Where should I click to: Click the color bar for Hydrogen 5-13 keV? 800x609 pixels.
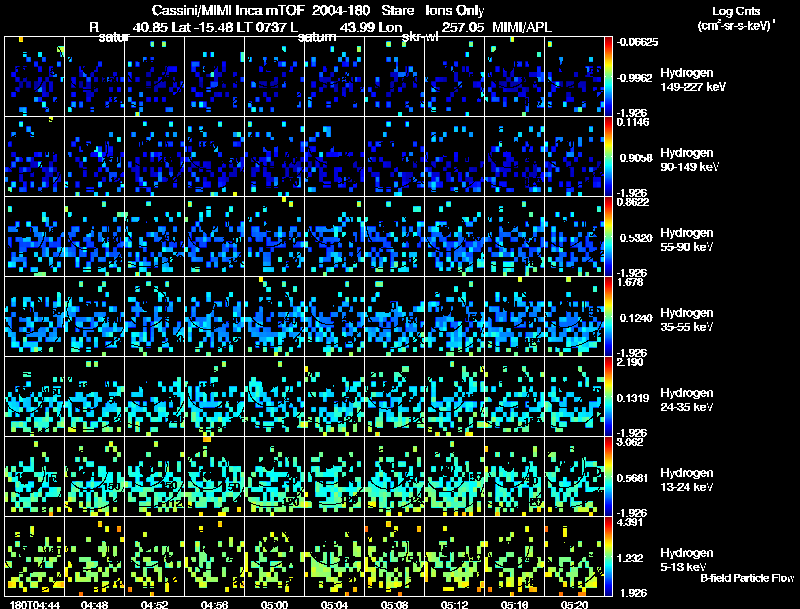[610, 556]
